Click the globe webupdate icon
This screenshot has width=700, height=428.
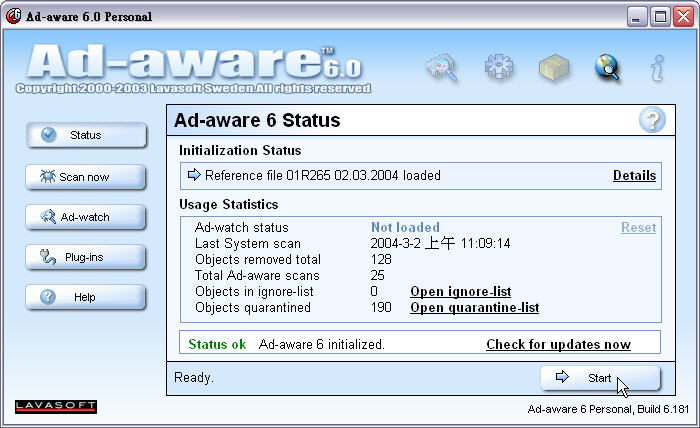pos(608,68)
